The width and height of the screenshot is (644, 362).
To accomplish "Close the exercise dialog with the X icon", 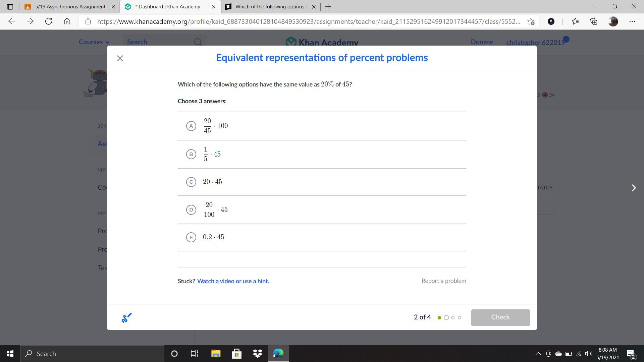I will coord(120,58).
